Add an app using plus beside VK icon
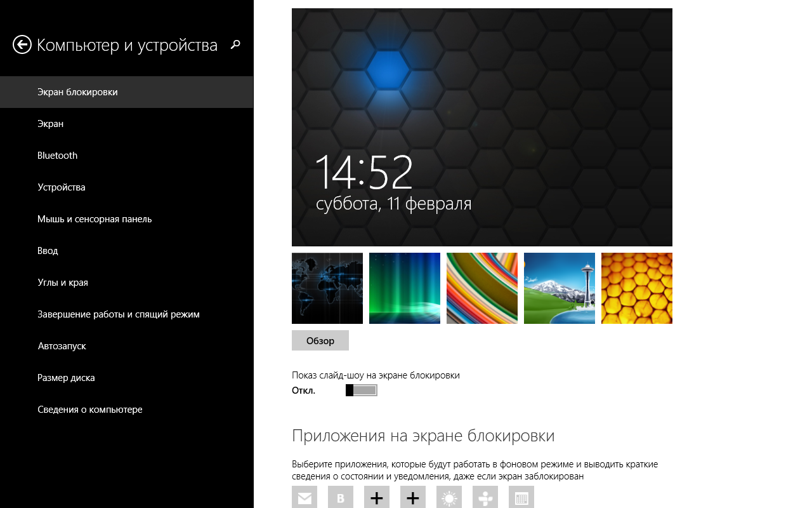 click(x=377, y=498)
